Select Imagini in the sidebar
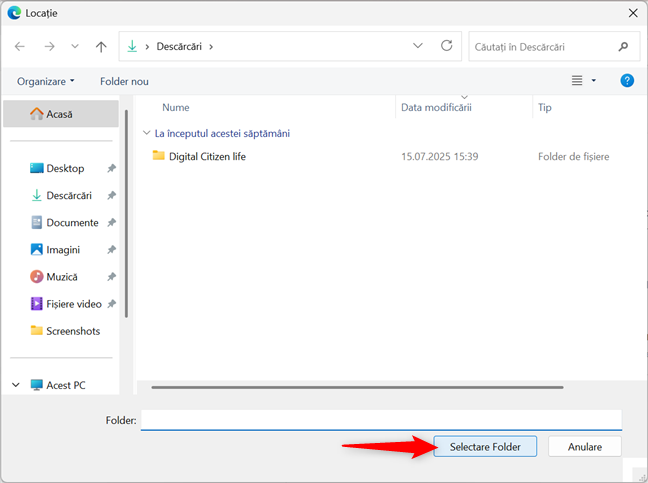This screenshot has width=648, height=483. pos(63,250)
